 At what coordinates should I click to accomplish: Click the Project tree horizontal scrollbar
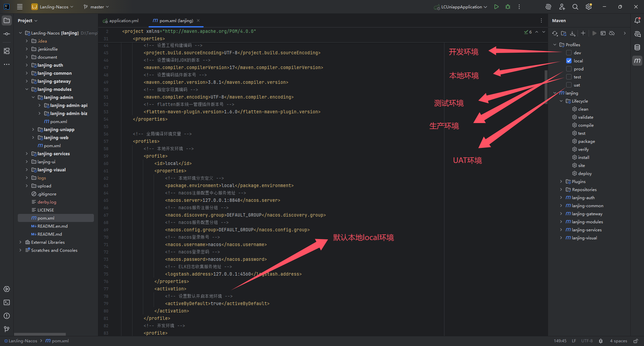point(40,334)
